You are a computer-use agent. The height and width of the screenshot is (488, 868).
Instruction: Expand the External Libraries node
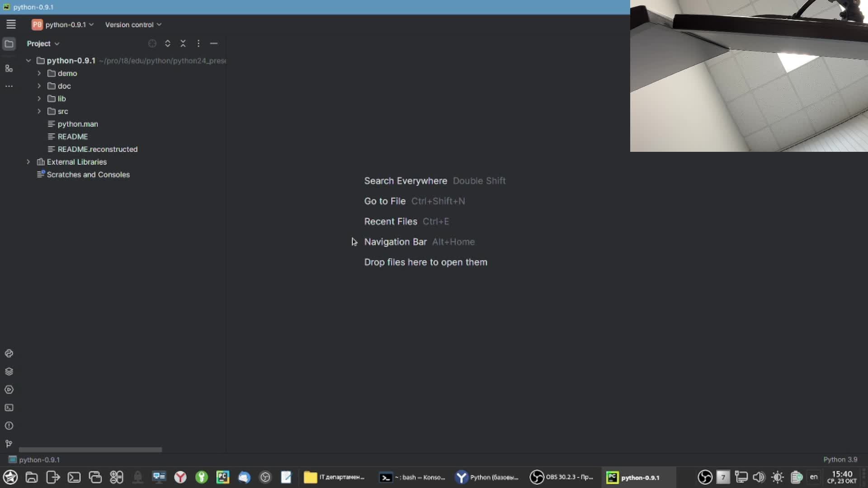point(28,162)
